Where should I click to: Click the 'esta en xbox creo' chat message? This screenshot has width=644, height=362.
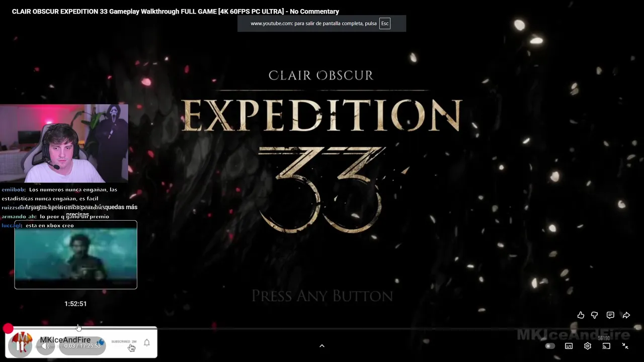(x=49, y=225)
